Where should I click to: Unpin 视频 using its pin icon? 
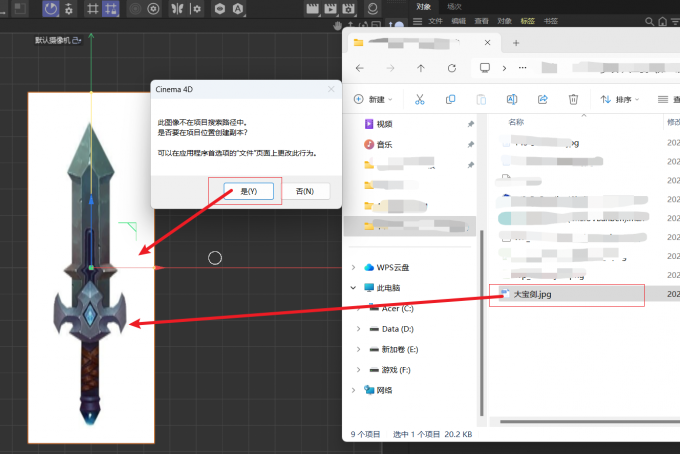pos(471,124)
